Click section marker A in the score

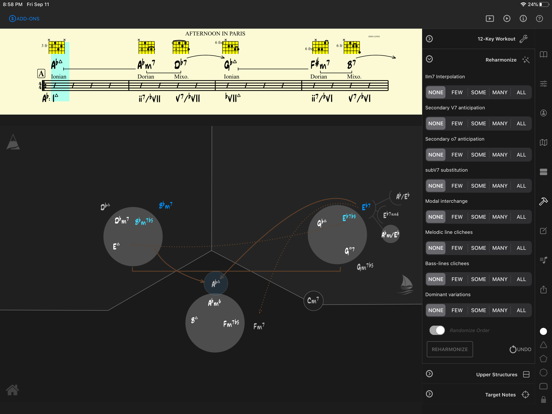[41, 74]
